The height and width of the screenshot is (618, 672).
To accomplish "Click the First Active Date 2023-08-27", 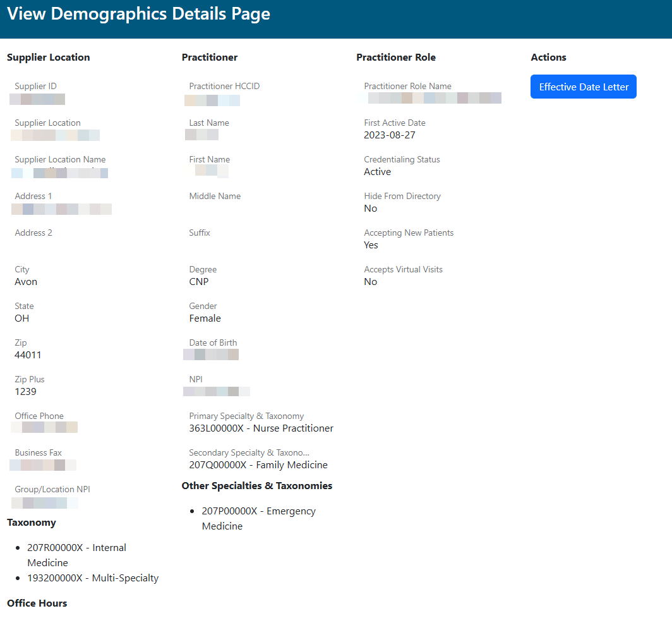I will [x=389, y=135].
